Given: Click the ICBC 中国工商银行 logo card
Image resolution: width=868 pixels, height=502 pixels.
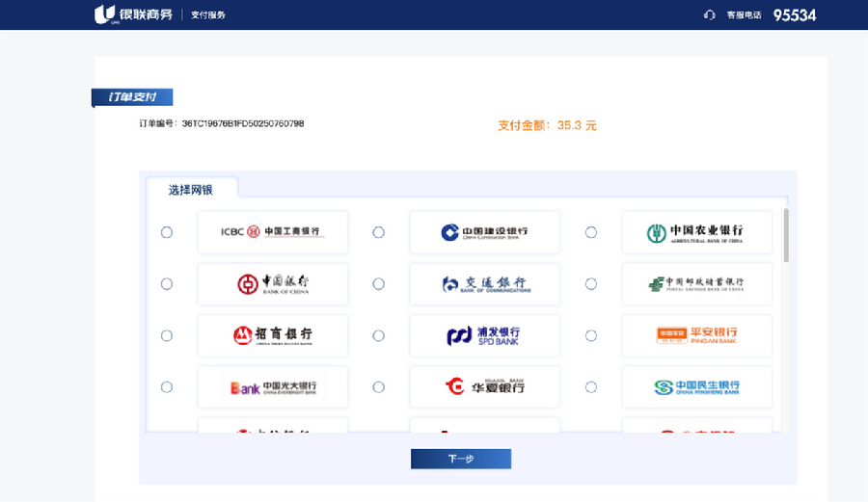Looking at the screenshot, I should (273, 232).
